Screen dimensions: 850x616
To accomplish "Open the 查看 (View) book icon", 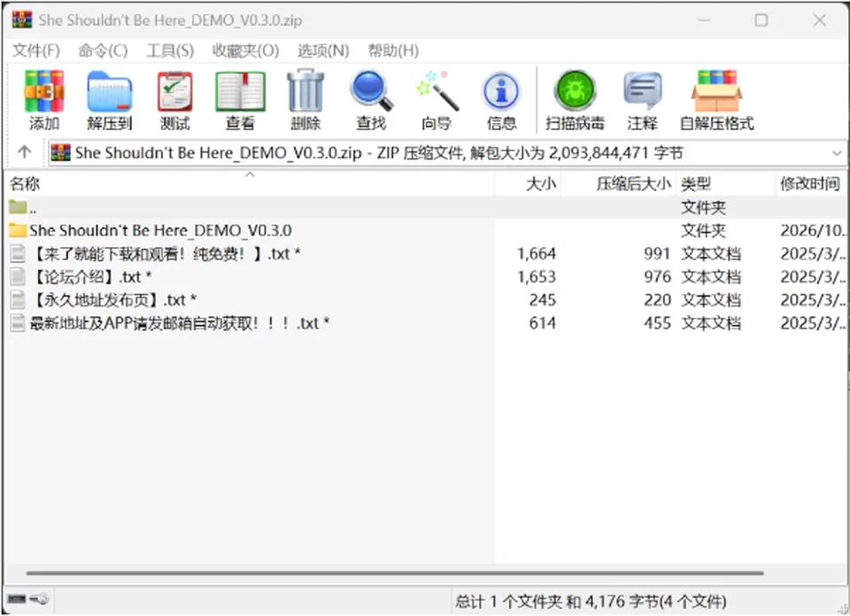I will coord(240,100).
